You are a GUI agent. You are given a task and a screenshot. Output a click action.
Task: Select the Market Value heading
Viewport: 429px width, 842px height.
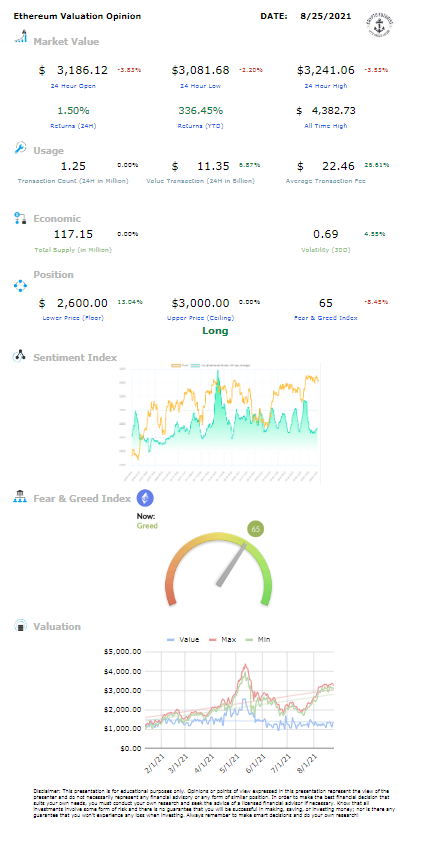pyautogui.click(x=66, y=41)
